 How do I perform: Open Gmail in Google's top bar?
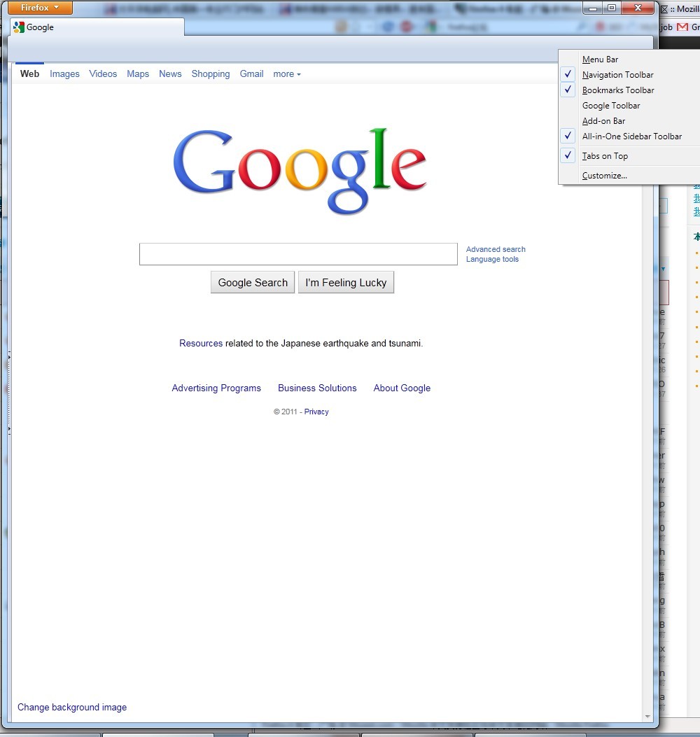tap(251, 73)
